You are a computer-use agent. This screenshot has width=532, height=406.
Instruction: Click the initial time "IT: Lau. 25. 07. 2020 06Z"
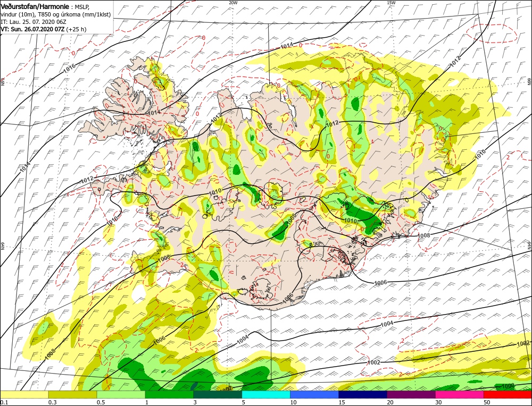(x=33, y=22)
